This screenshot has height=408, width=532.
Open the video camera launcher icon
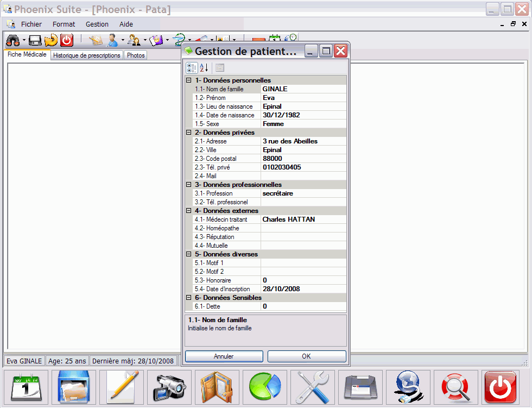pos(169,387)
